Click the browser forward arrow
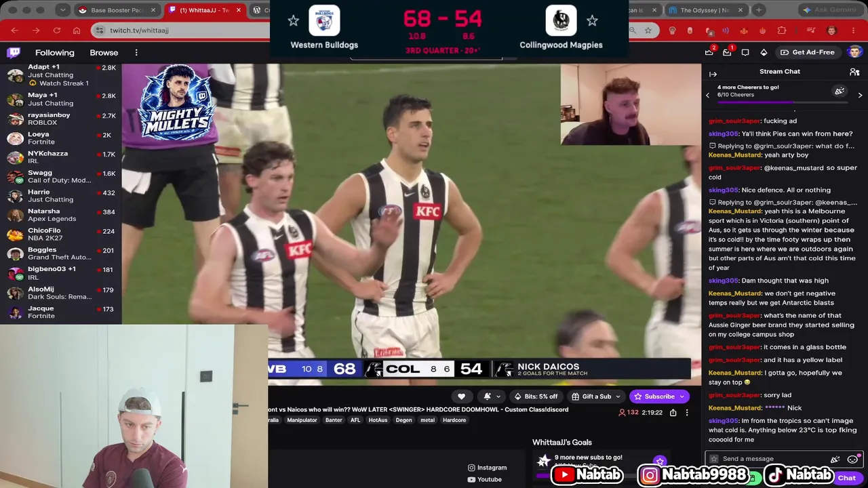This screenshot has height=488, width=868. coord(36,30)
